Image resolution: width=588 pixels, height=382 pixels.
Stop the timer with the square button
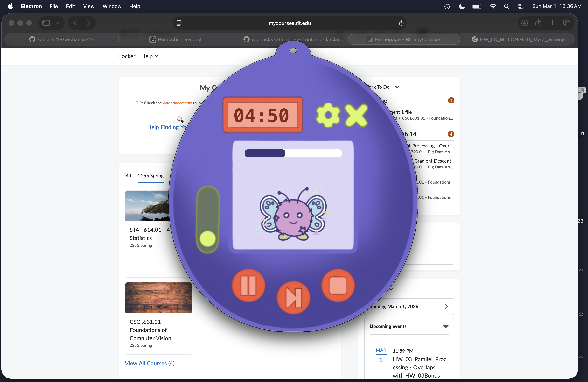[x=338, y=285]
